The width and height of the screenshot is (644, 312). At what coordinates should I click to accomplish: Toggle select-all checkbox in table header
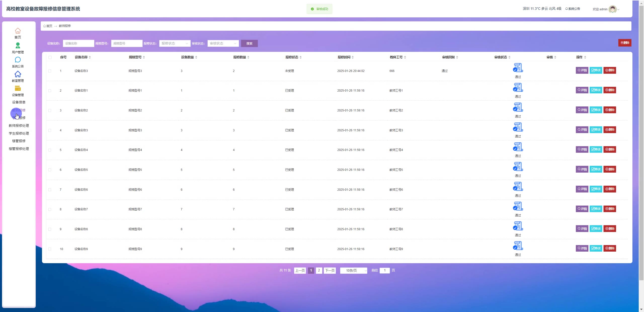(50, 57)
